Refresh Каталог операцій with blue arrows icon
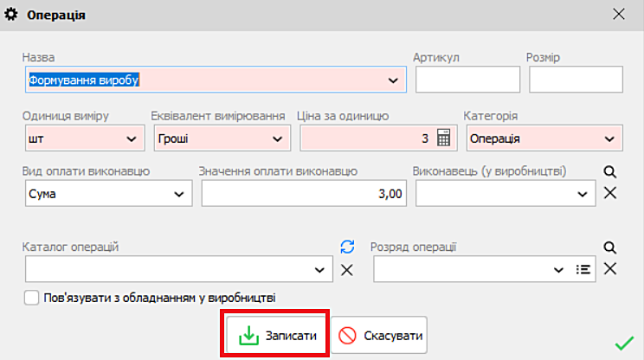The height and width of the screenshot is (360, 644). tap(347, 247)
